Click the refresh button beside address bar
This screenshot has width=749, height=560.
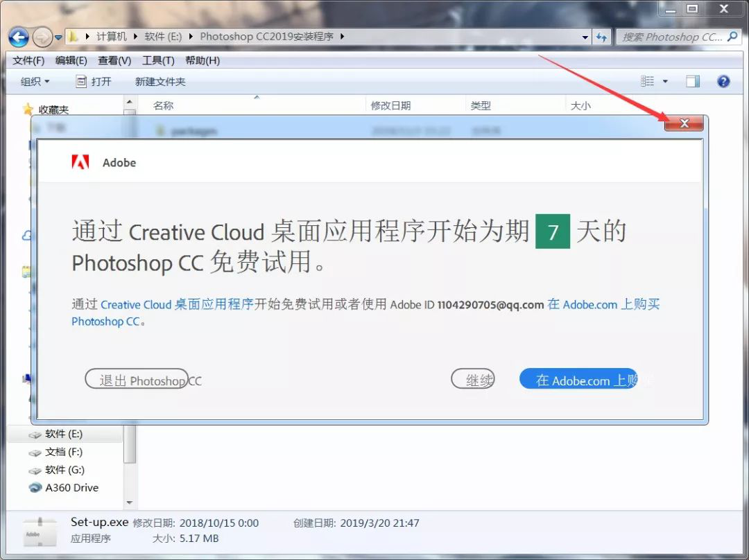click(601, 37)
